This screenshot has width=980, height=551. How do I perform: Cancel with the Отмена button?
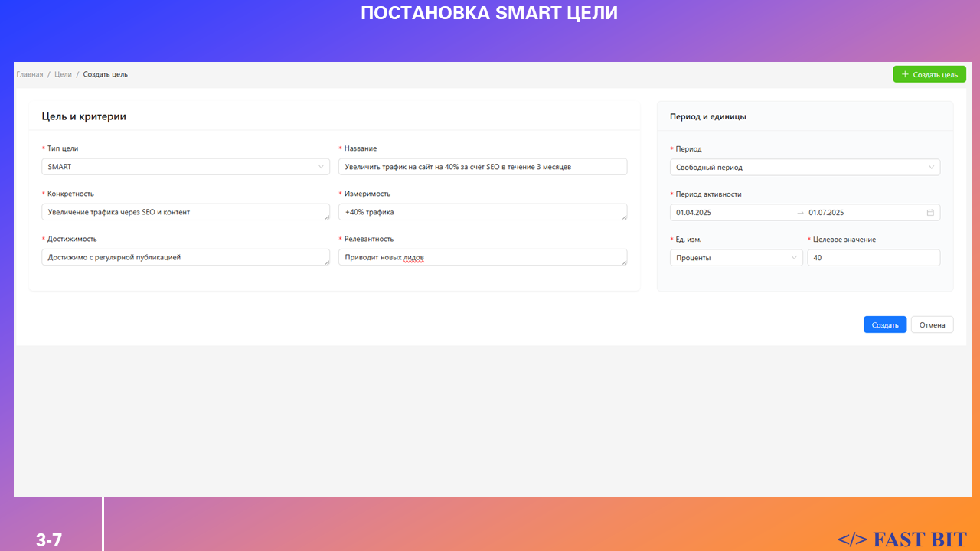[x=933, y=324]
